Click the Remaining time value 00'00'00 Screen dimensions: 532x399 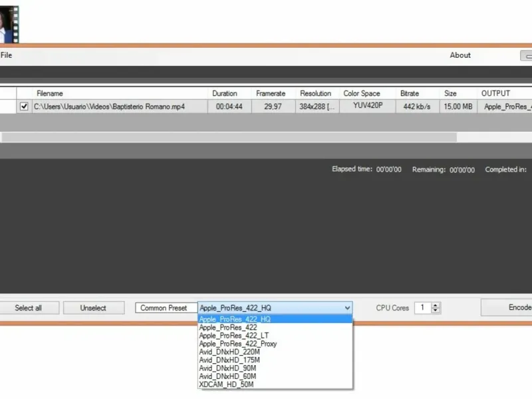[x=462, y=170]
